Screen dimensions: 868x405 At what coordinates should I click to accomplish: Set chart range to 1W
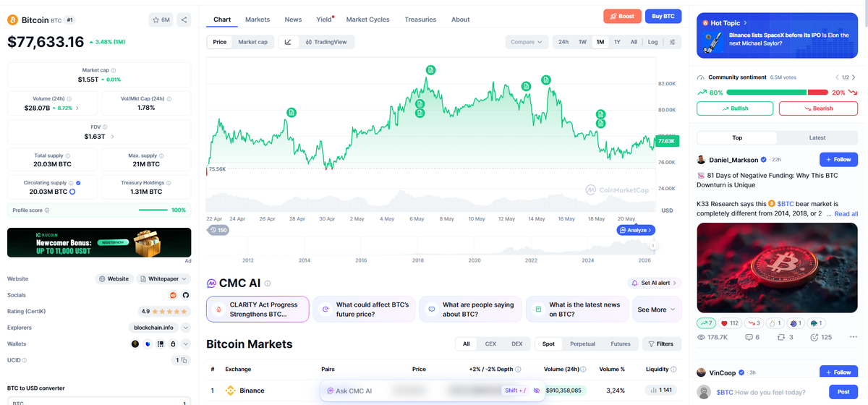point(582,42)
